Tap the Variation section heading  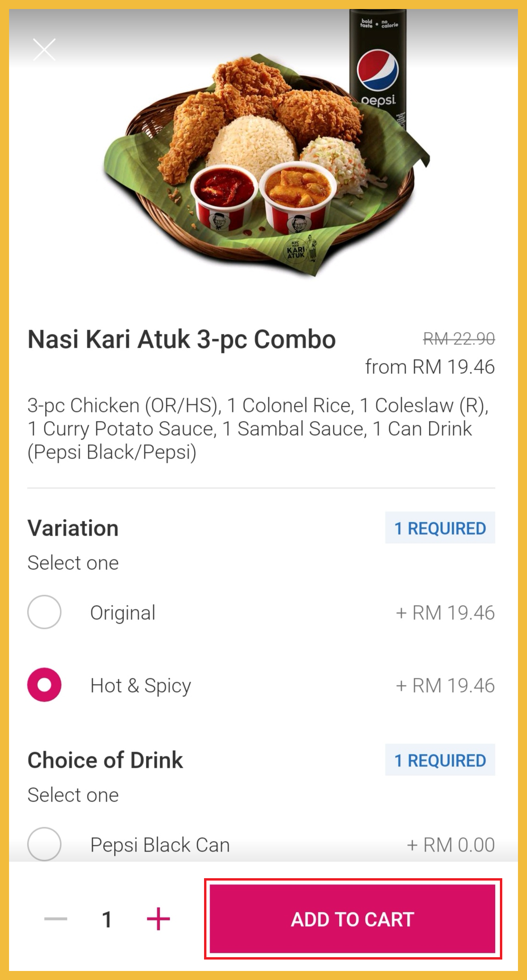coord(73,528)
